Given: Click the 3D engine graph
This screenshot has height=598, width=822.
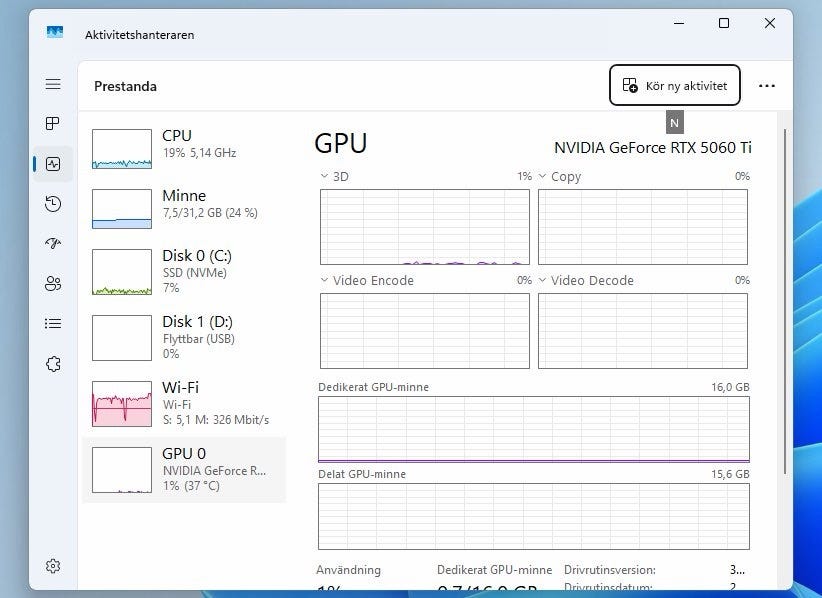Looking at the screenshot, I should [x=425, y=227].
